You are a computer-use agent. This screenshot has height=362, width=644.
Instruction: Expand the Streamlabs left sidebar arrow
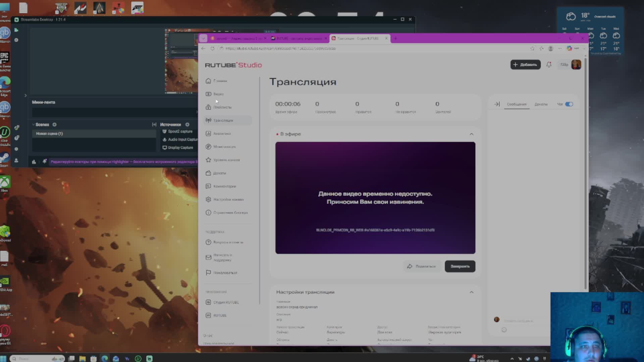coord(25,96)
